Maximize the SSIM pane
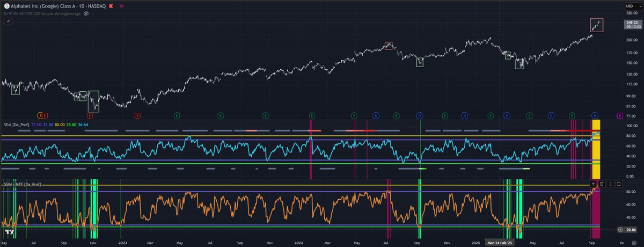 [x=619, y=184]
